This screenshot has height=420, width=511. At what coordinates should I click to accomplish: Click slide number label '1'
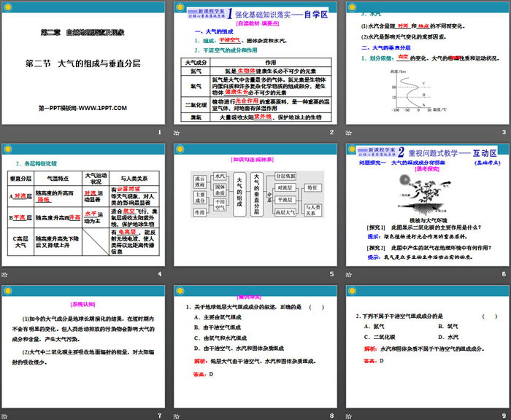coord(160,132)
